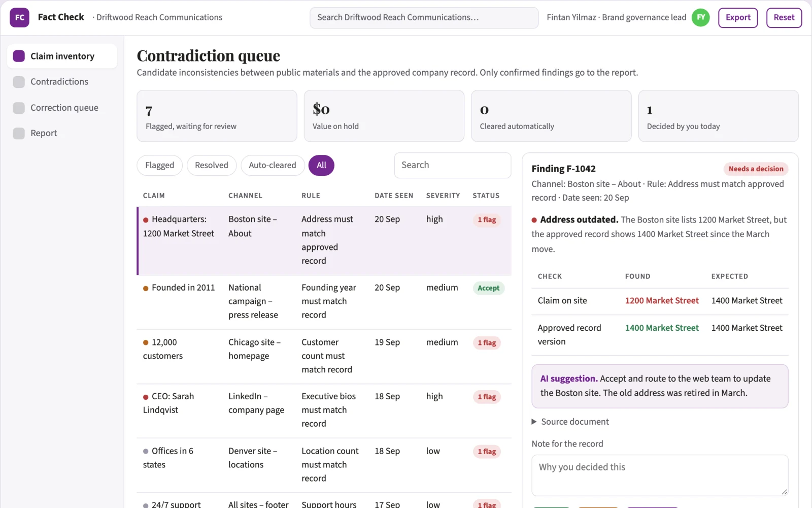Select the Founded in 2011 claim row
The height and width of the screenshot is (508, 812).
(324, 302)
